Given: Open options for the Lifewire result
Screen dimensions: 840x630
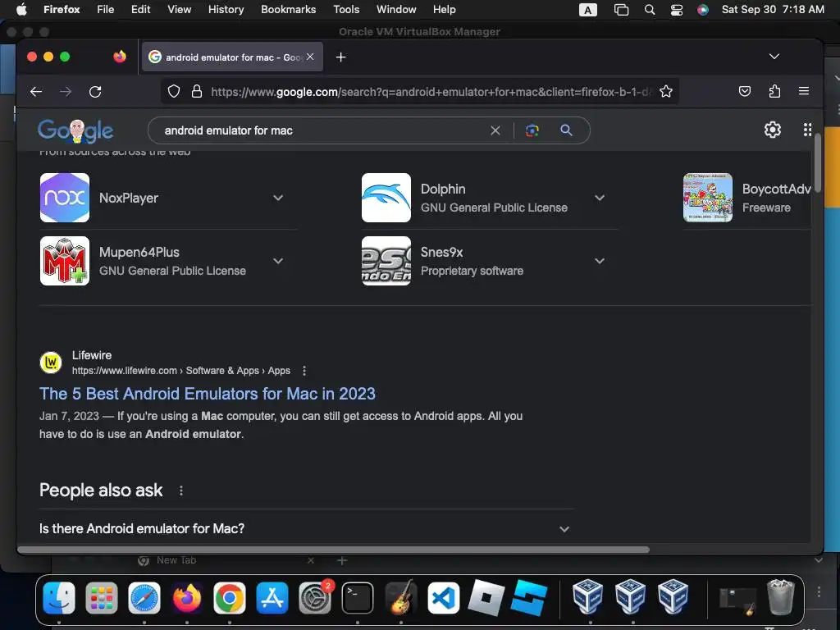Looking at the screenshot, I should 304,371.
